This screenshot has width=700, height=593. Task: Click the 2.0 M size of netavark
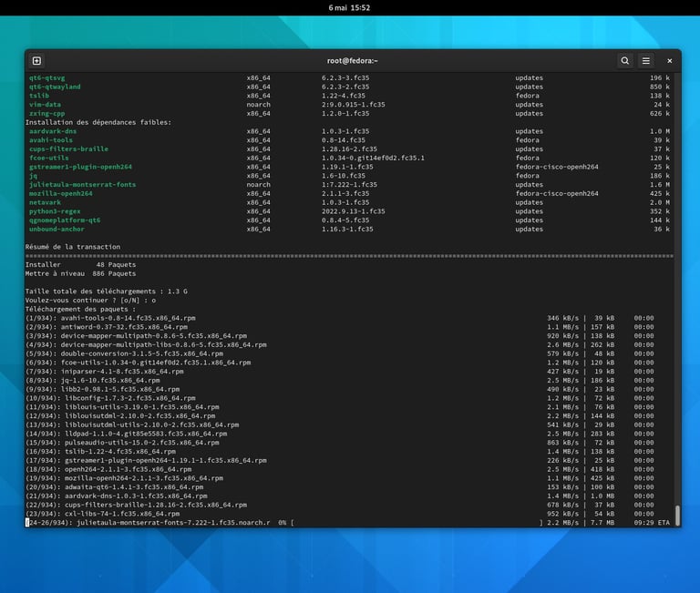660,202
